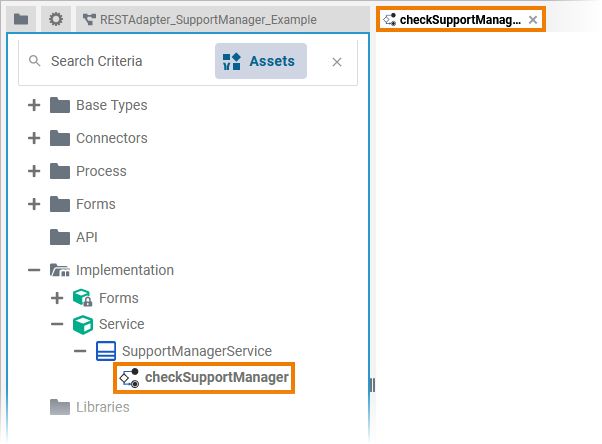Select the Service tree label
This screenshot has width=602, height=444.
[x=122, y=324]
